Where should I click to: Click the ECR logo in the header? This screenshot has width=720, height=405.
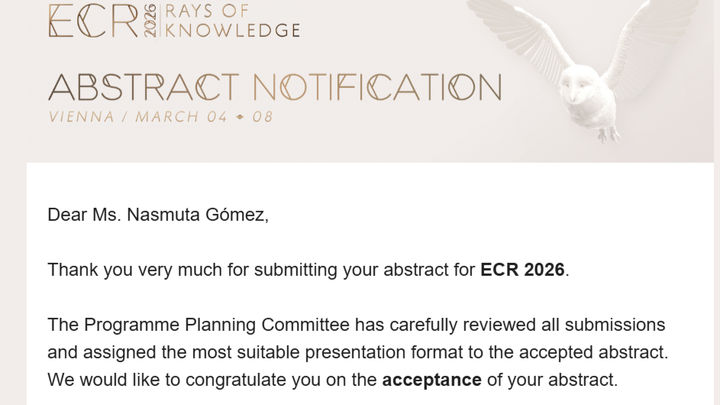coord(92,22)
